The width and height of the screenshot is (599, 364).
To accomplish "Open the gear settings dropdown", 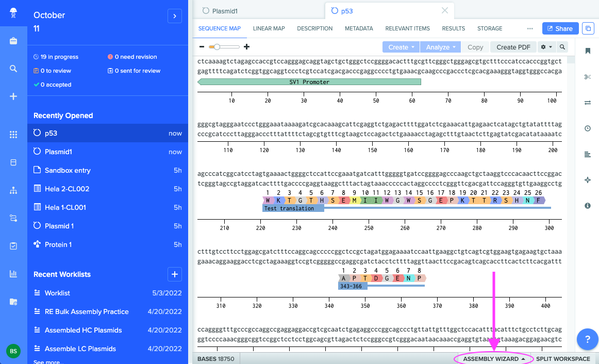I will click(x=546, y=47).
